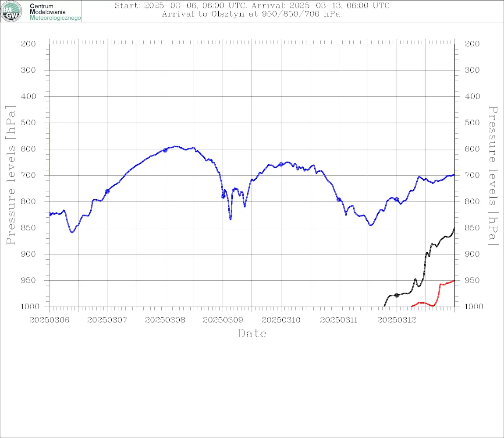The image size is (504, 438).
Task: Click right axis 900 label
Action: click(x=472, y=254)
